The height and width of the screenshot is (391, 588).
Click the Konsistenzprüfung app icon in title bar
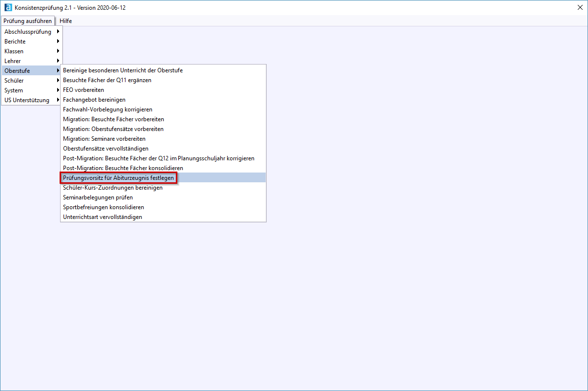pyautogui.click(x=8, y=8)
